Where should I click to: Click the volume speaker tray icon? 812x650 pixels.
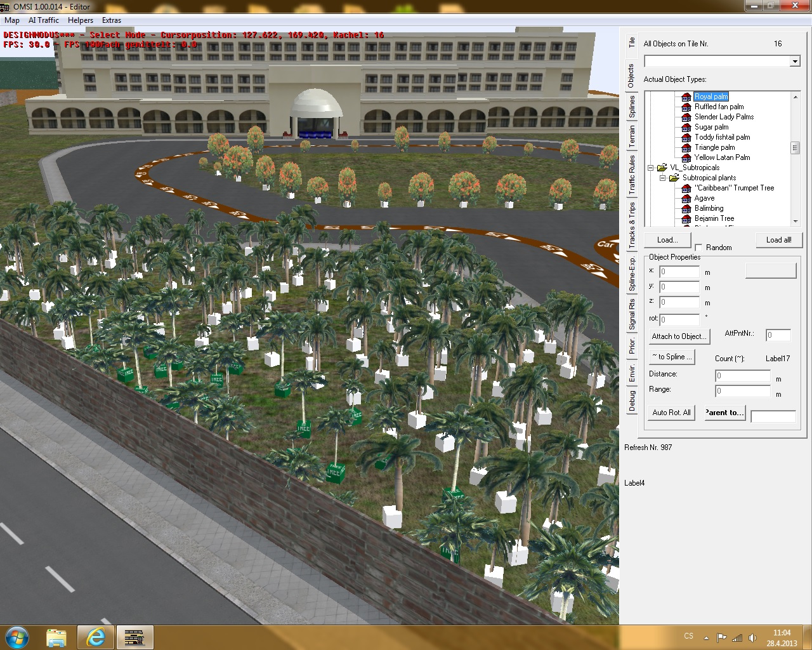coord(752,637)
